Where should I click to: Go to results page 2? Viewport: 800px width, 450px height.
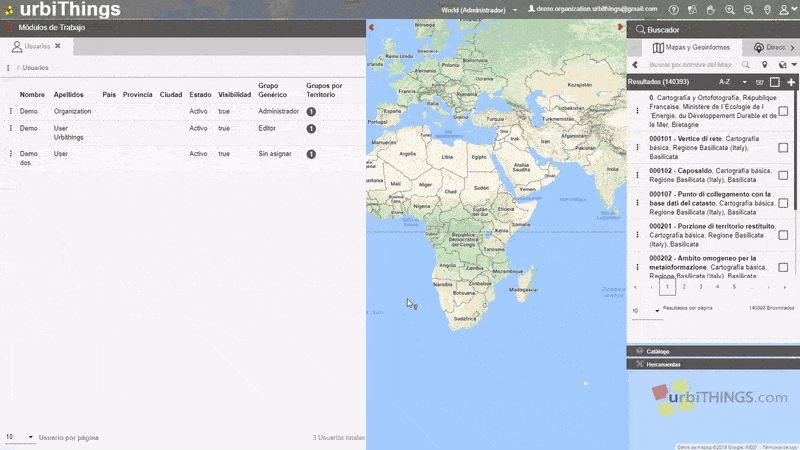[684, 287]
